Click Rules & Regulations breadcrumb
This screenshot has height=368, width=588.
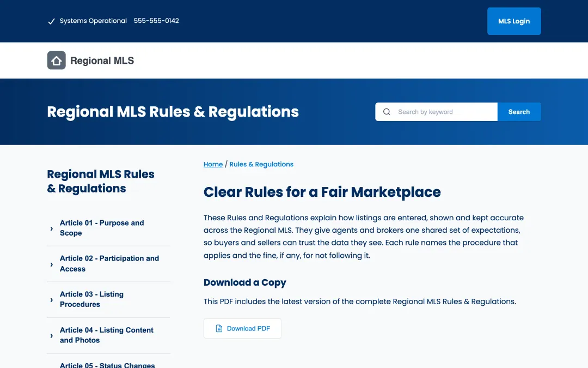point(261,164)
